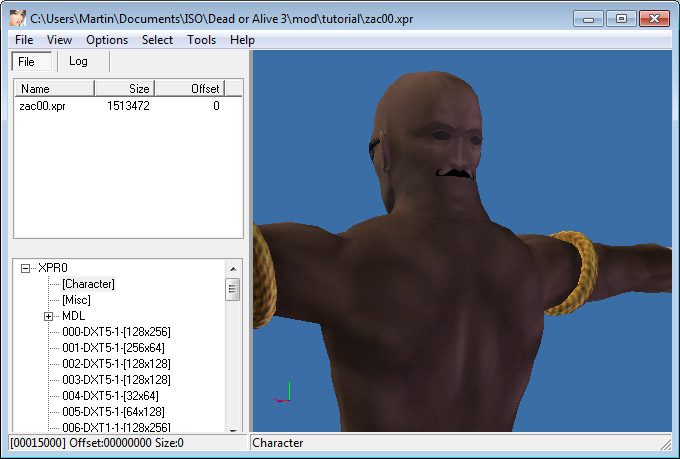
Task: Select the MDL tree item
Action: 73,316
